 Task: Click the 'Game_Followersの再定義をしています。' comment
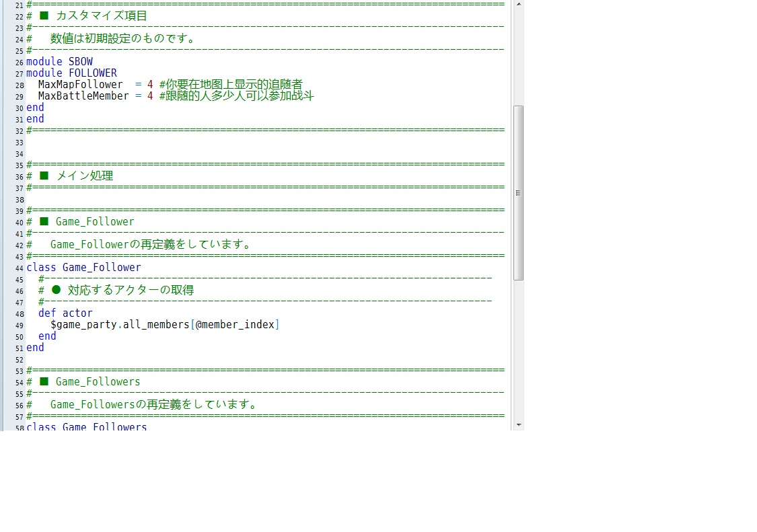pyautogui.click(x=154, y=405)
